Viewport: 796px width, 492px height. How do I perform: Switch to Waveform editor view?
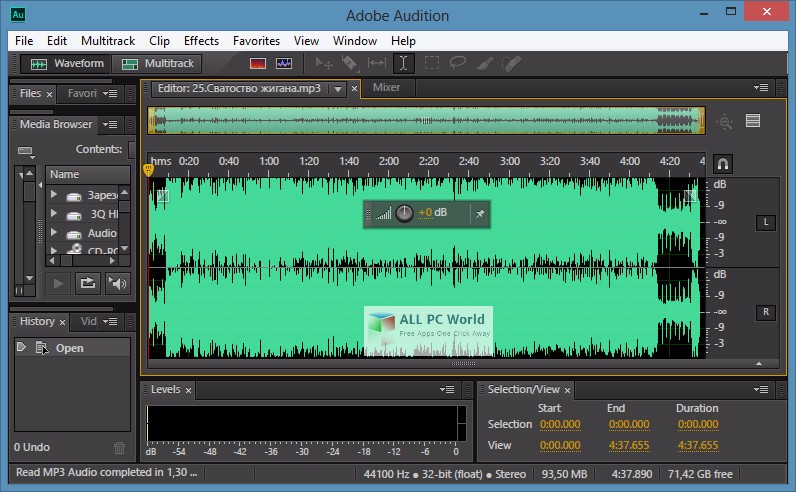pos(66,64)
